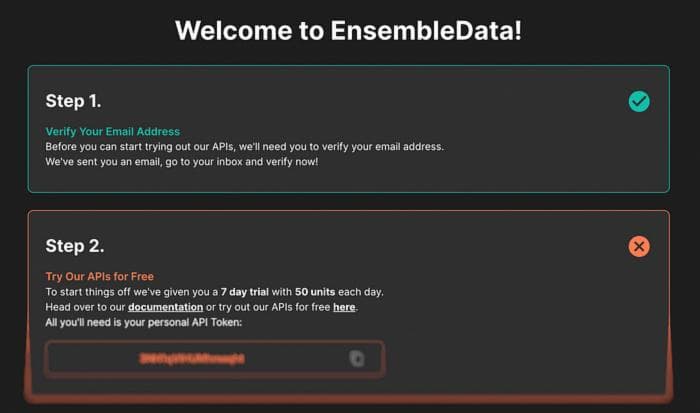Screen dimensions: 700x413
Task: Click the "We've sent you an email" sentence
Action: pos(182,162)
